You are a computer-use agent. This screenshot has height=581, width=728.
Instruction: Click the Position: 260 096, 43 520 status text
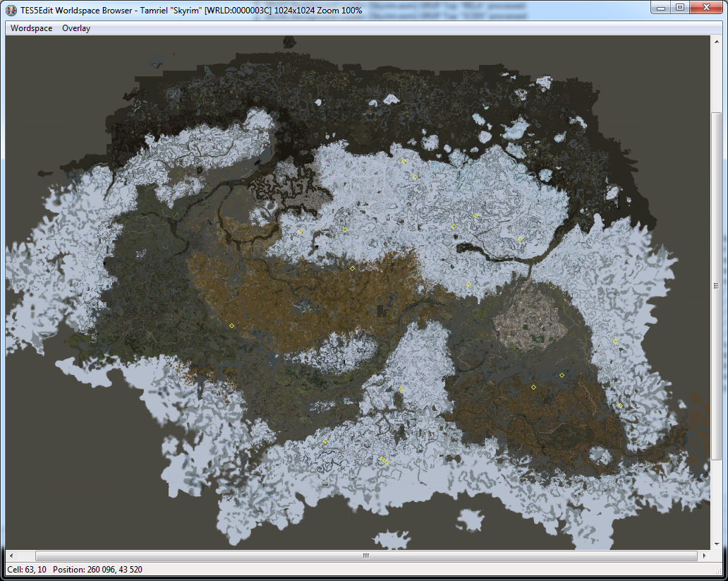coord(97,570)
